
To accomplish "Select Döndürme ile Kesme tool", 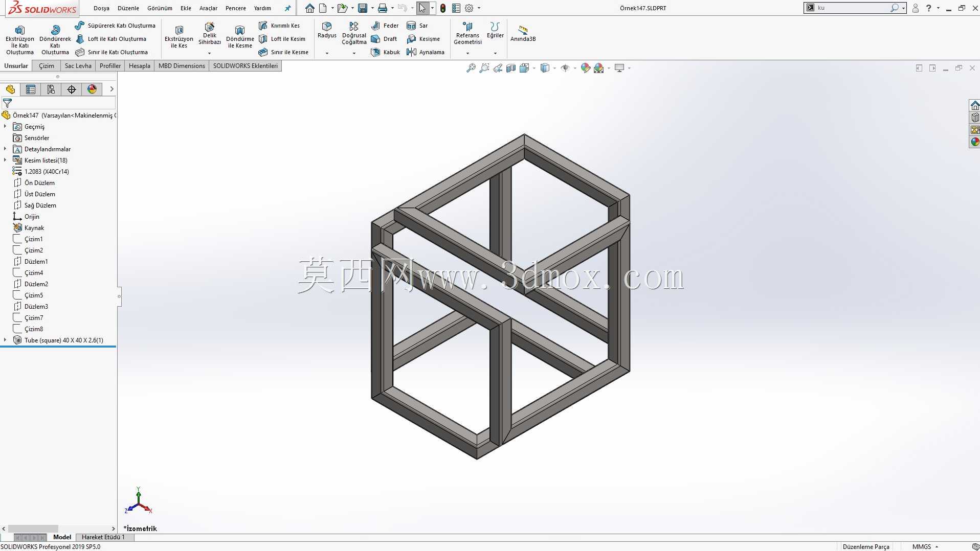I will tap(240, 37).
